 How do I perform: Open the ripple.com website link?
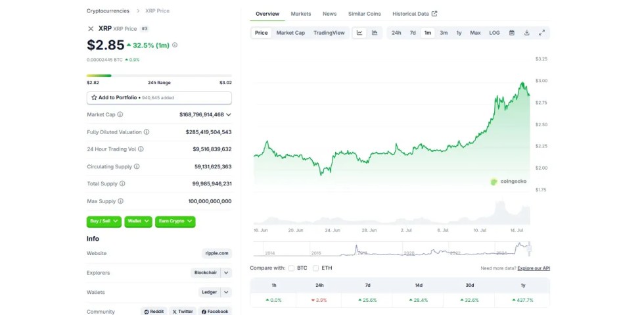(216, 253)
